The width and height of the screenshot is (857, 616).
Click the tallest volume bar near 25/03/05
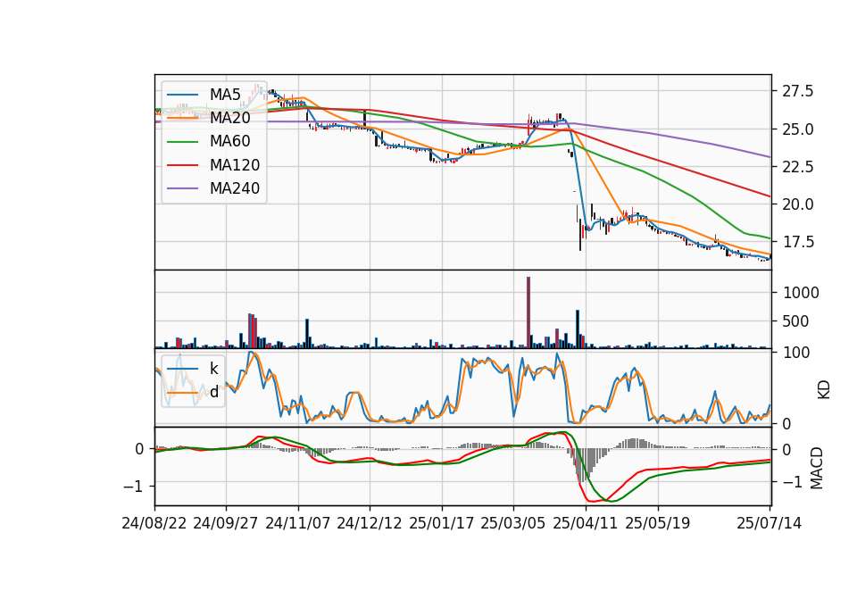(528, 312)
